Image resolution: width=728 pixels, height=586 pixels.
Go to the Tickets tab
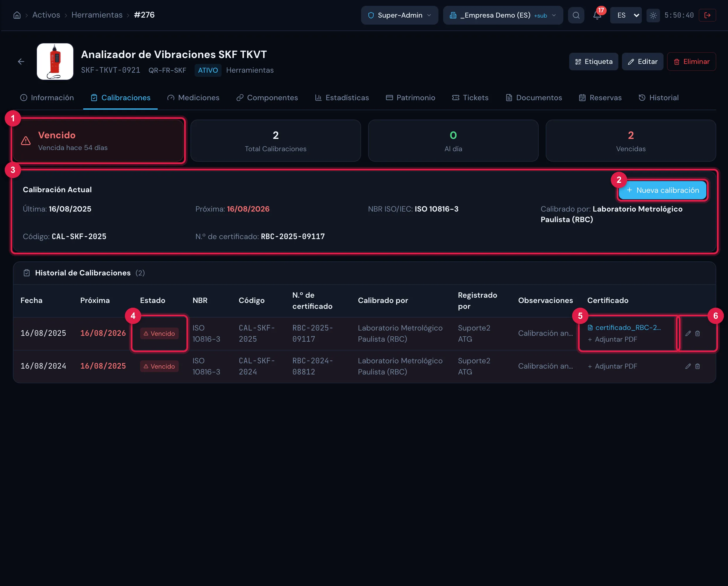pyautogui.click(x=470, y=98)
